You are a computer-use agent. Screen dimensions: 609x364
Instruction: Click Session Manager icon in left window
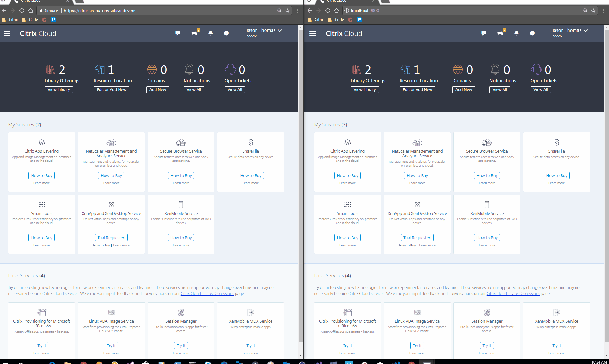(181, 312)
